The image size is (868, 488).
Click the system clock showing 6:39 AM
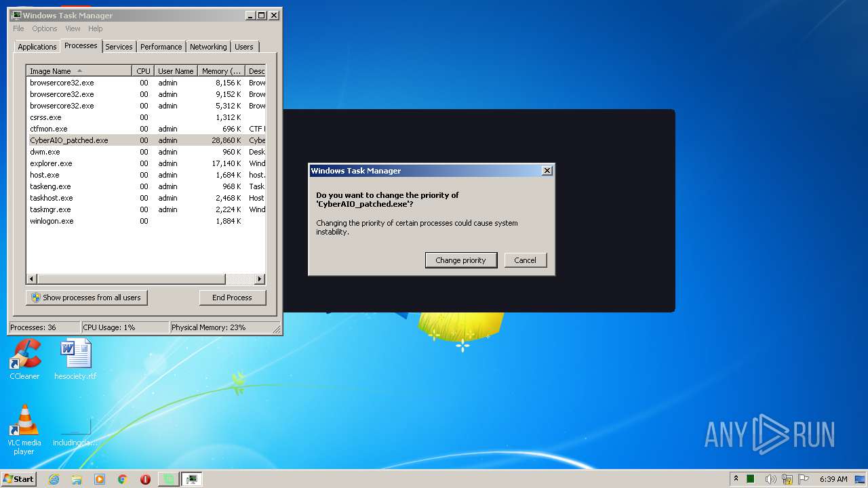[833, 479]
